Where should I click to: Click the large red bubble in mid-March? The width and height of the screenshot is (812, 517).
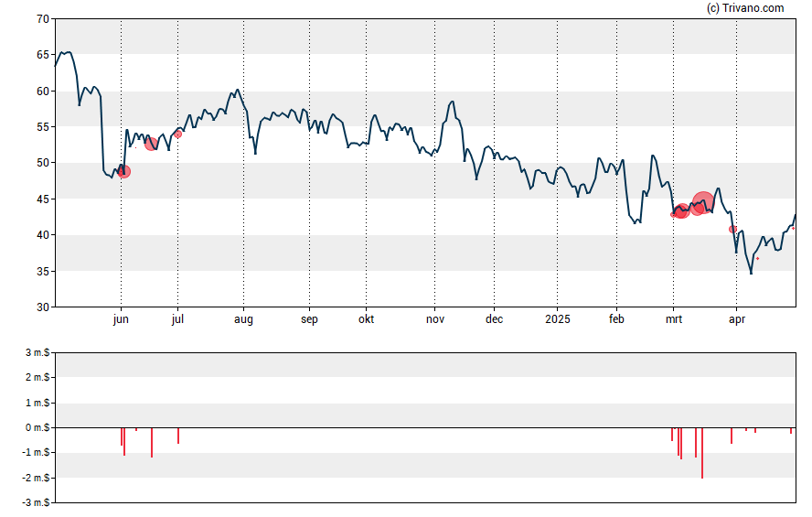tap(703, 202)
